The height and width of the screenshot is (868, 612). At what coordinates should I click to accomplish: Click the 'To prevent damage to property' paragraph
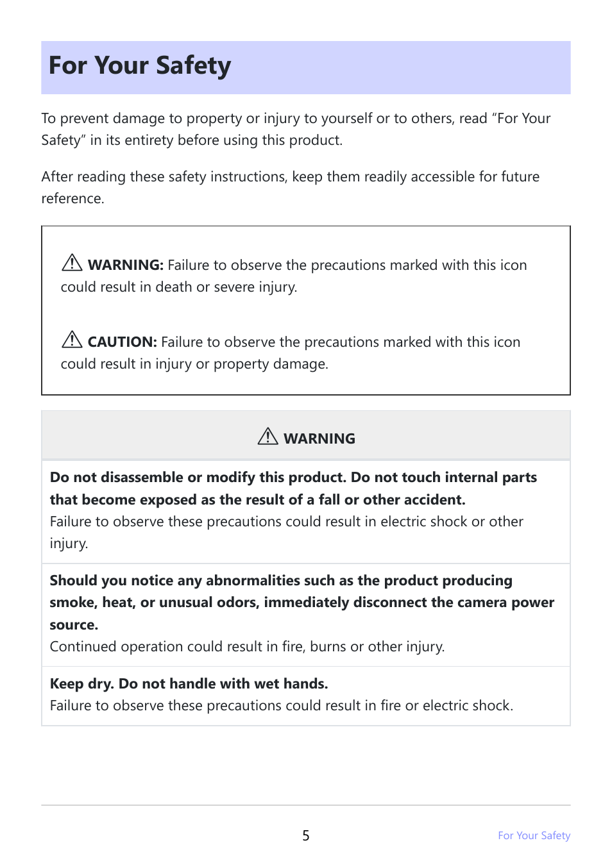point(296,129)
